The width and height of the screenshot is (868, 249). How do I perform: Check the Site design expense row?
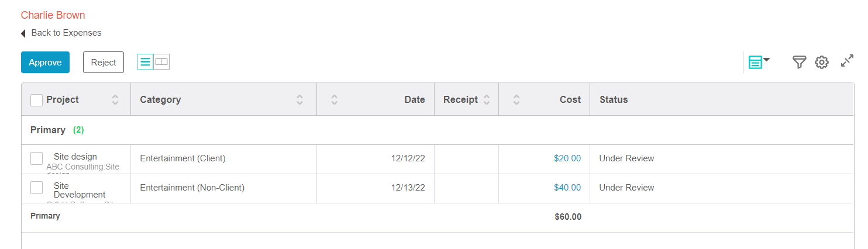[x=36, y=158]
